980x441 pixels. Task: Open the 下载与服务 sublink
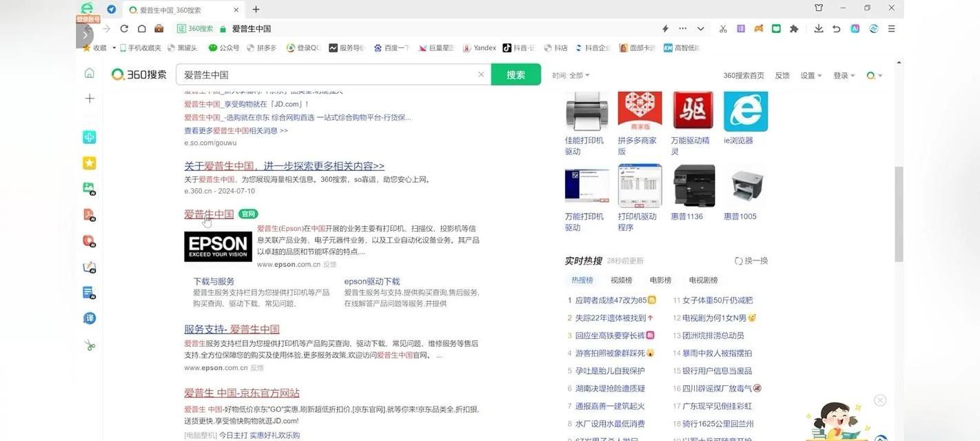214,281
